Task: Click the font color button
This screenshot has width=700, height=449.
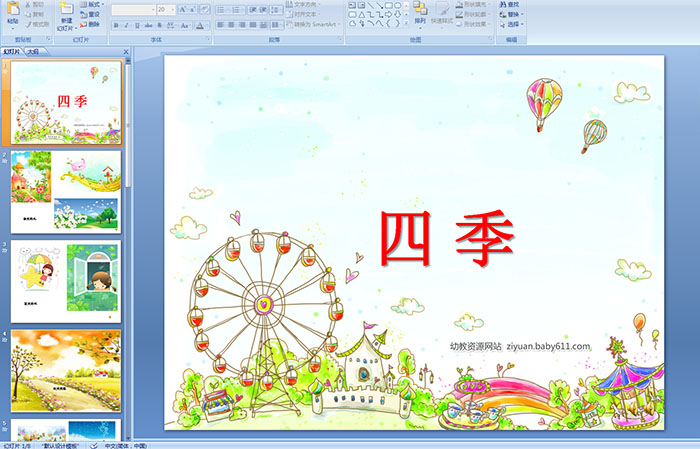Action: pos(200,24)
